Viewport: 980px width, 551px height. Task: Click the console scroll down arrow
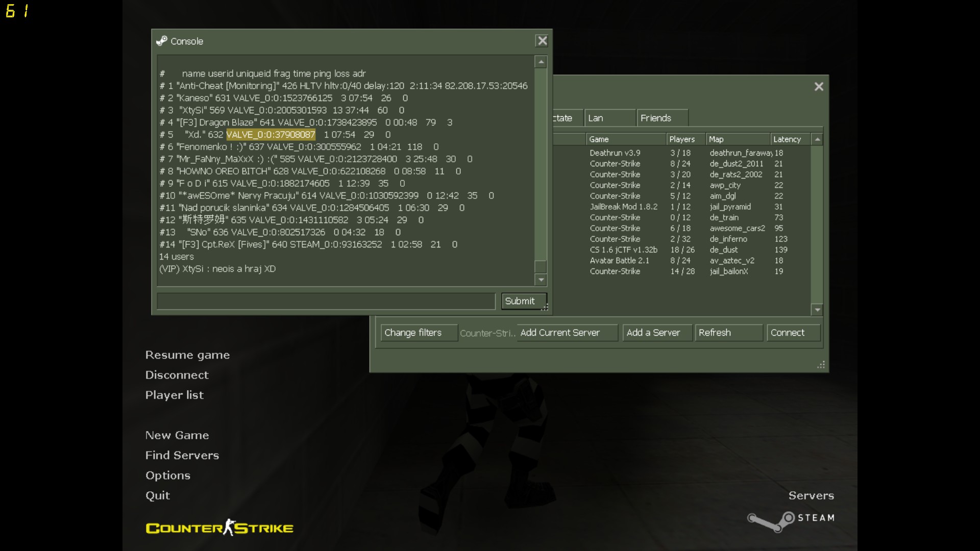coord(541,280)
